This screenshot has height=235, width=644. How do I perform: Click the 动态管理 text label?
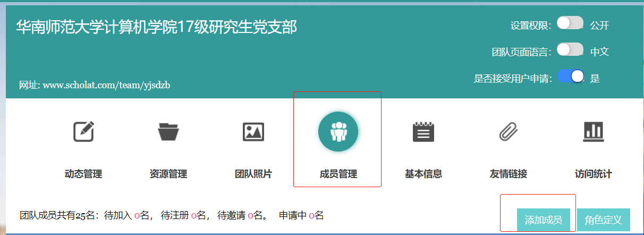[83, 174]
